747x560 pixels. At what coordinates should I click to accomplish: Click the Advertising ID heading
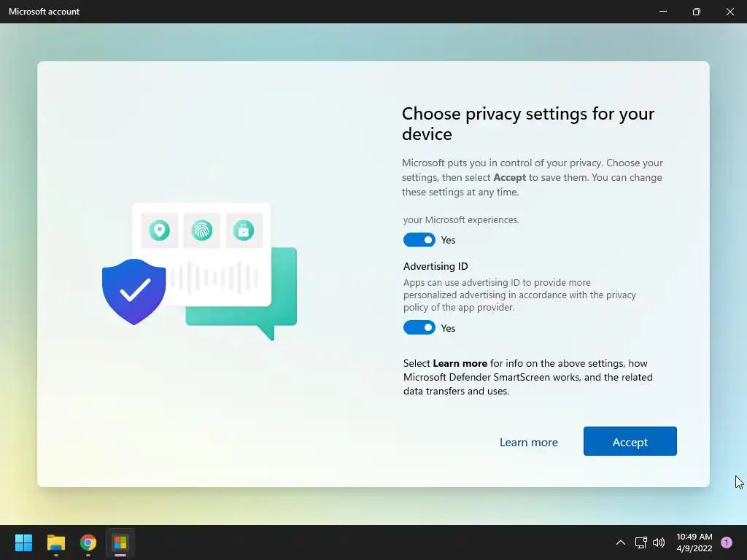[x=436, y=266]
